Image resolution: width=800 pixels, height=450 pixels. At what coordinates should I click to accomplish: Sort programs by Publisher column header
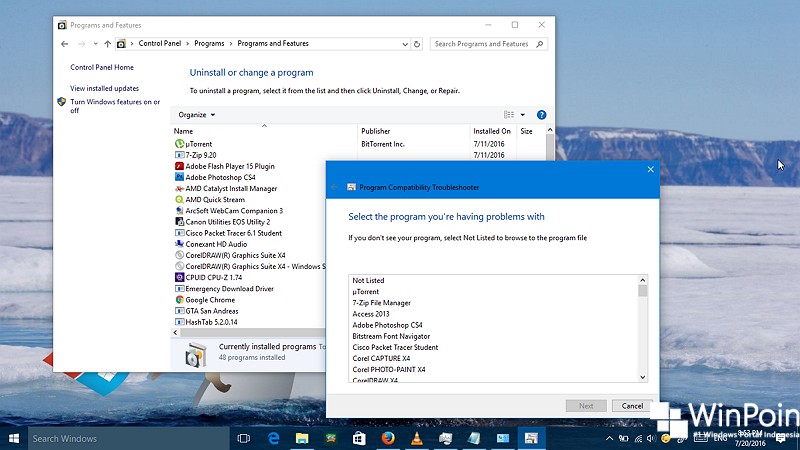376,131
